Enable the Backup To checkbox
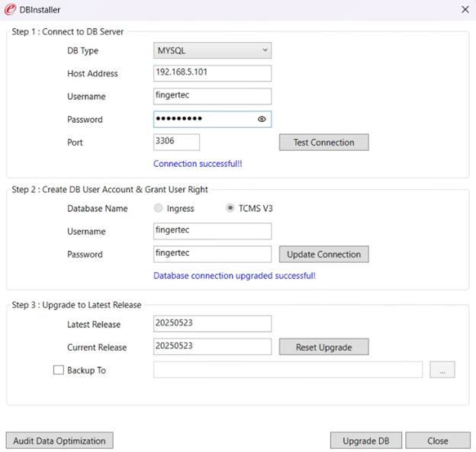Image resolution: width=476 pixels, height=452 pixels. click(x=59, y=370)
